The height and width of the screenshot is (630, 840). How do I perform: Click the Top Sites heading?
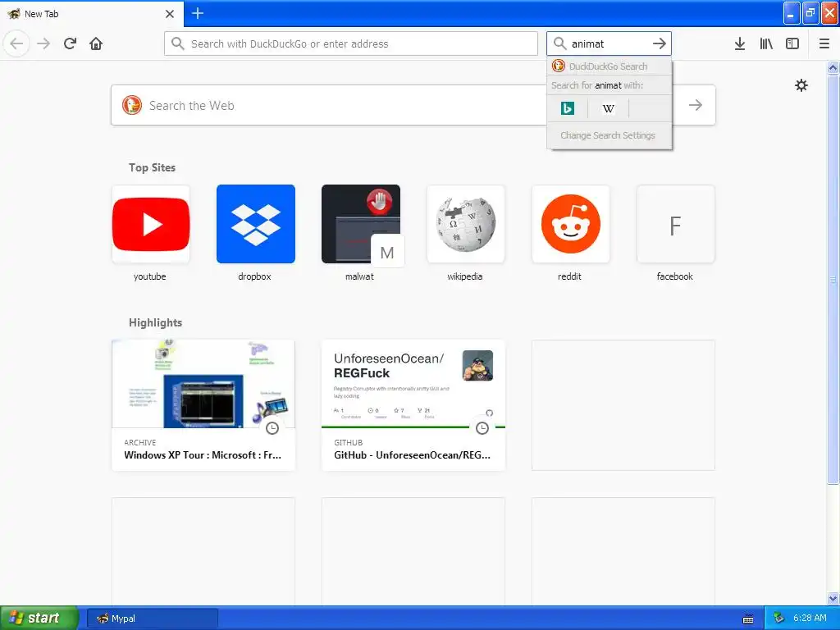click(x=152, y=167)
